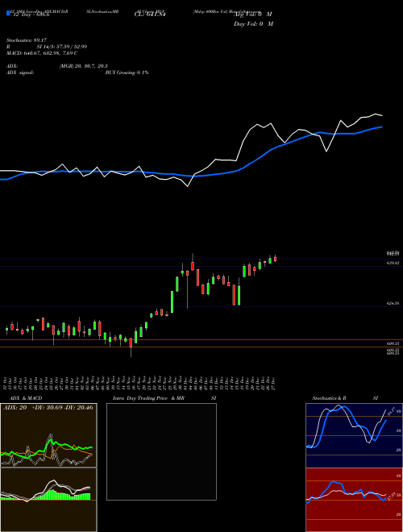Click the tall wick candle at the chart peak
403x532 pixels.
(193, 262)
